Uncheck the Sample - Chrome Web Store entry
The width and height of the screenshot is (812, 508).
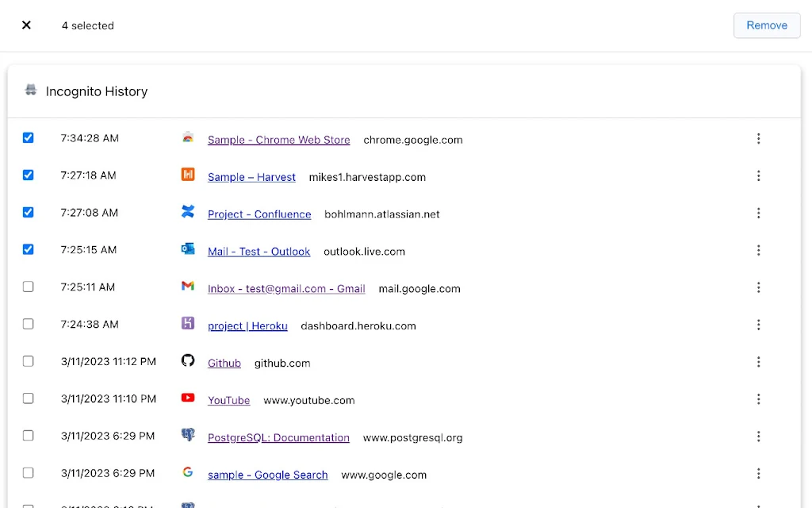29,138
